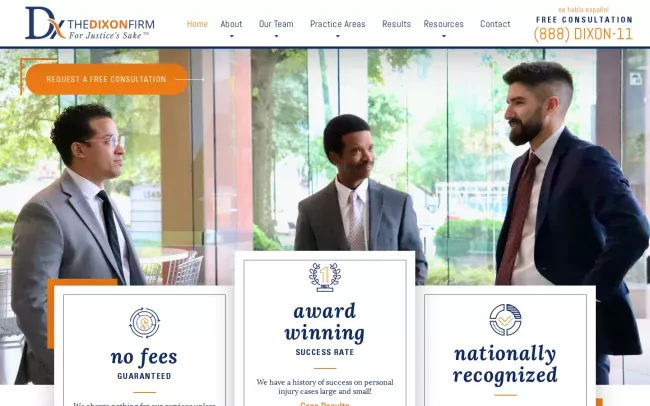Click the se habla español text
The height and width of the screenshot is (406, 650).
(x=583, y=10)
